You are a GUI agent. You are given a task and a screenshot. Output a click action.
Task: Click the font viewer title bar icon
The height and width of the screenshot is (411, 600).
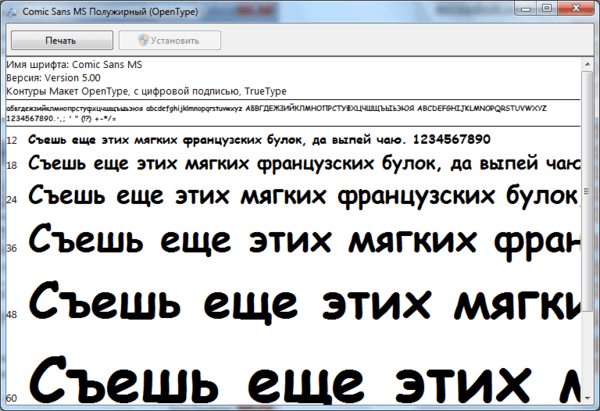[x=12, y=12]
